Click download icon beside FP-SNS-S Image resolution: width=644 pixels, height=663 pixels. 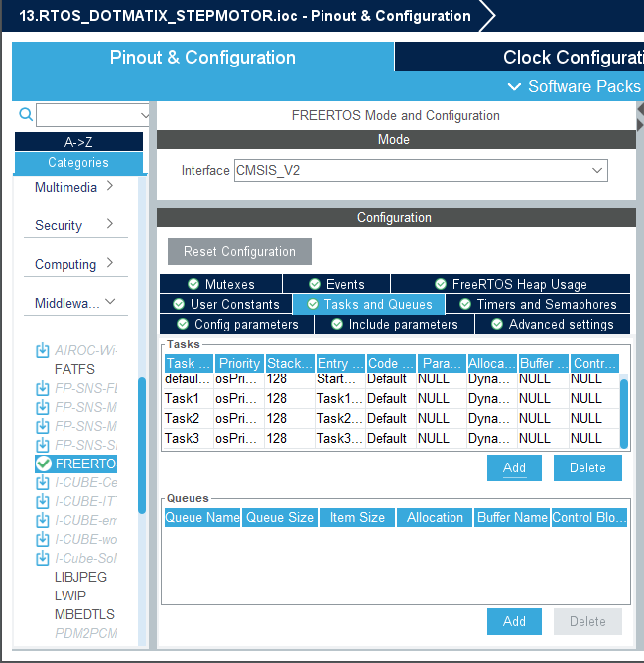click(x=43, y=445)
